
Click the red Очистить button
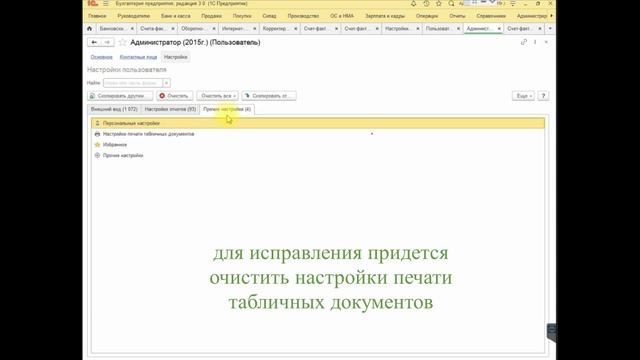click(175, 96)
